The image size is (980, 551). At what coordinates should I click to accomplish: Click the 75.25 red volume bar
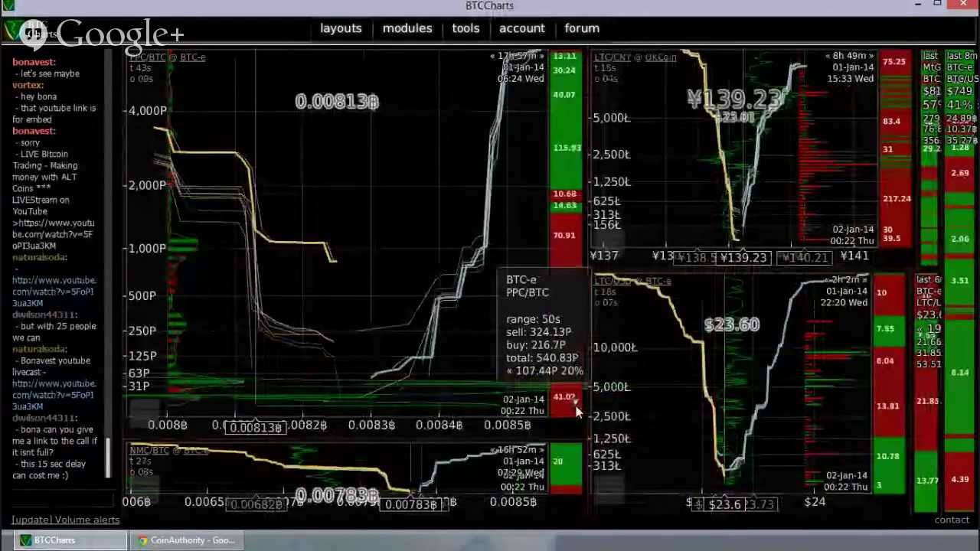(x=893, y=62)
